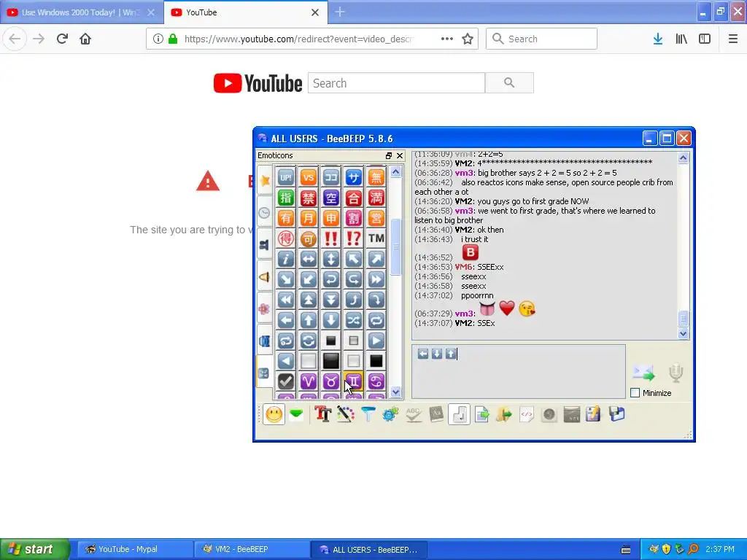Show site information with the 'i' icon
This screenshot has height=560, width=747.
pos(158,39)
